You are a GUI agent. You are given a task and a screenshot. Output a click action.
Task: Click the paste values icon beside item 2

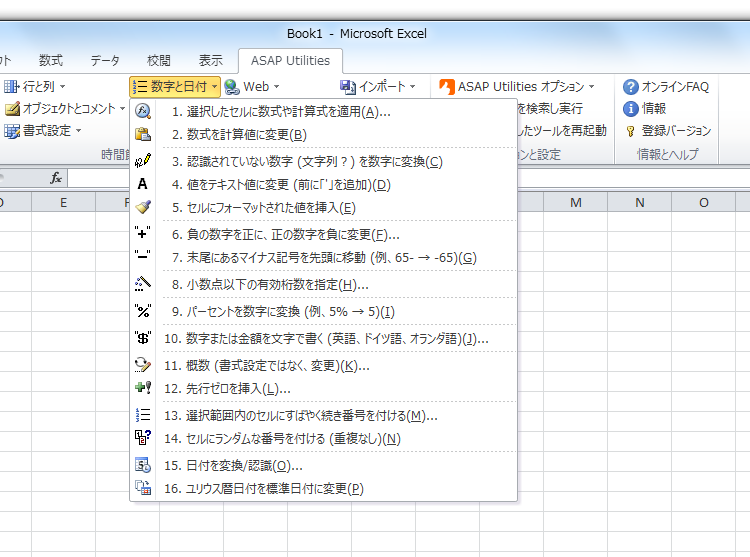point(143,134)
